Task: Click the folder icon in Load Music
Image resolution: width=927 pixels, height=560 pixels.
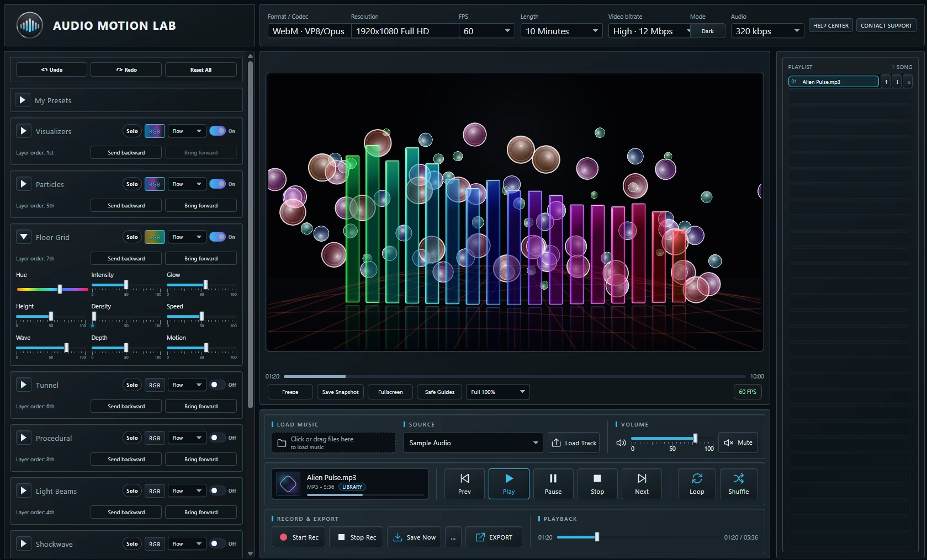Action: coord(282,442)
